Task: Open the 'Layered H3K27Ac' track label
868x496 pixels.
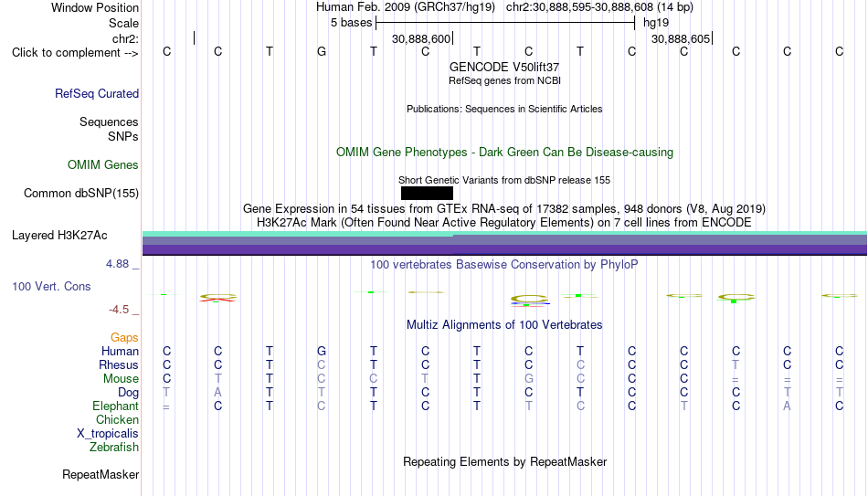Action: point(59,236)
